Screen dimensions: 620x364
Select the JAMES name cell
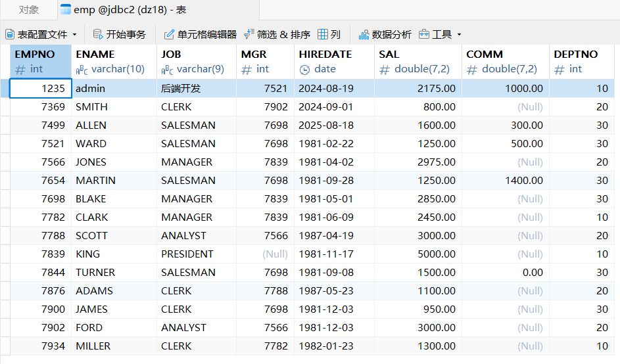[114, 309]
